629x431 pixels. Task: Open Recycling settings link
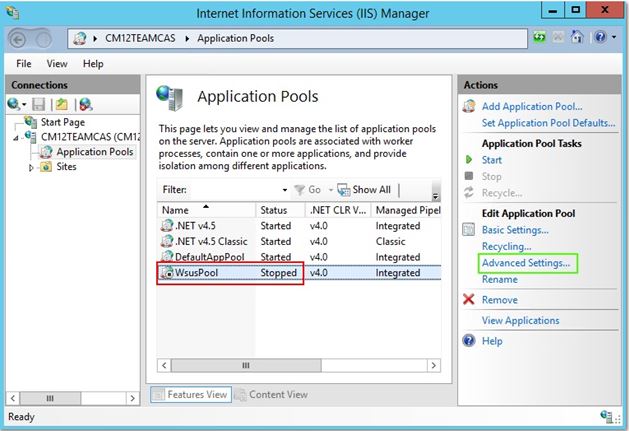pos(506,246)
